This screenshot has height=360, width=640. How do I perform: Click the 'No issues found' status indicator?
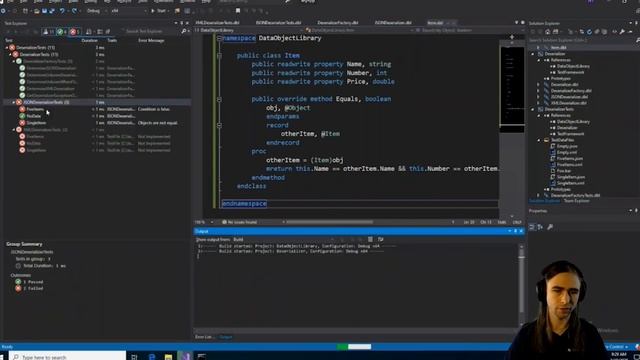(x=240, y=222)
